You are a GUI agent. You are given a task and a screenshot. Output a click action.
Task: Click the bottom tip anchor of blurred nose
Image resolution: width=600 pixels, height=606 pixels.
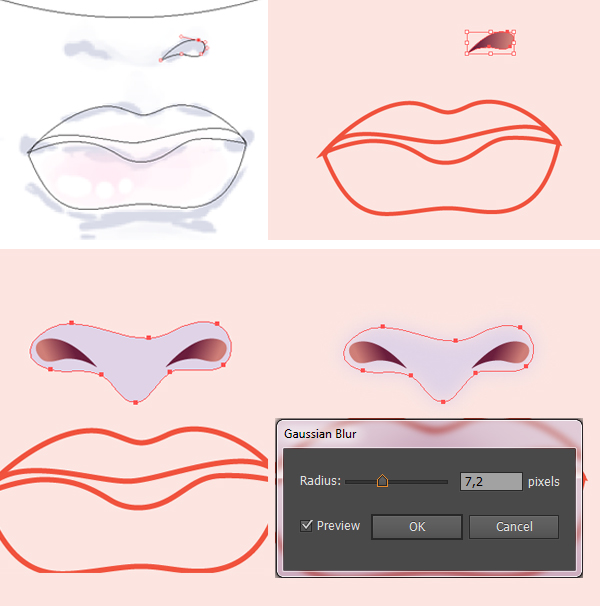[x=443, y=402]
